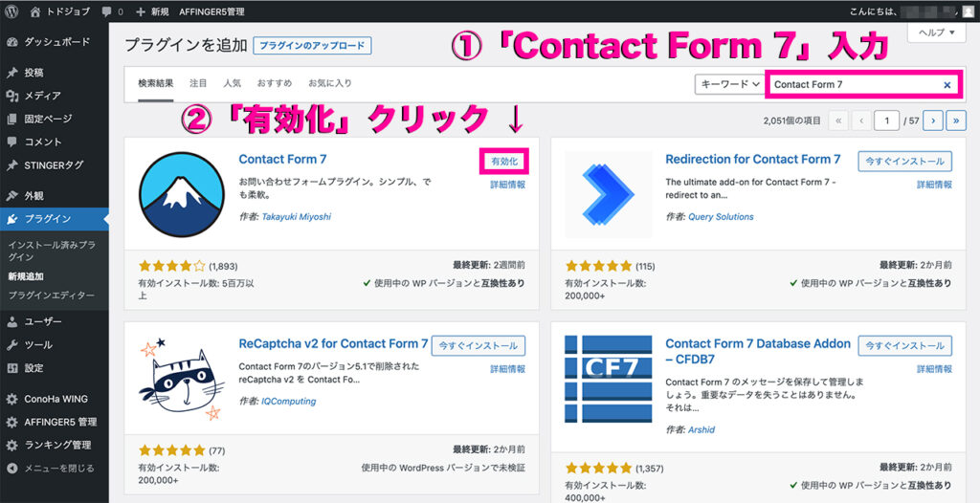The height and width of the screenshot is (503, 980).
Task: Switch to お気に入り tab
Action: pyautogui.click(x=330, y=83)
